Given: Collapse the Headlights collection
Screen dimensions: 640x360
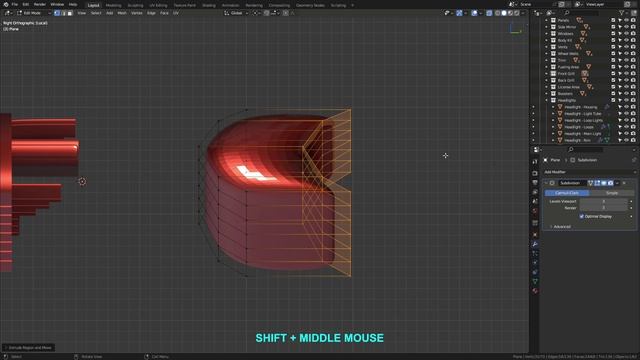Looking at the screenshot, I should [x=547, y=100].
